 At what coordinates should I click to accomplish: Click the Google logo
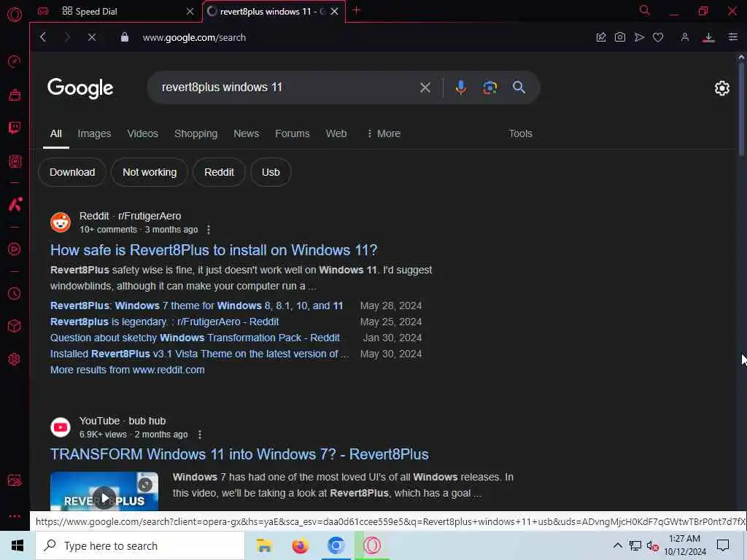(80, 88)
